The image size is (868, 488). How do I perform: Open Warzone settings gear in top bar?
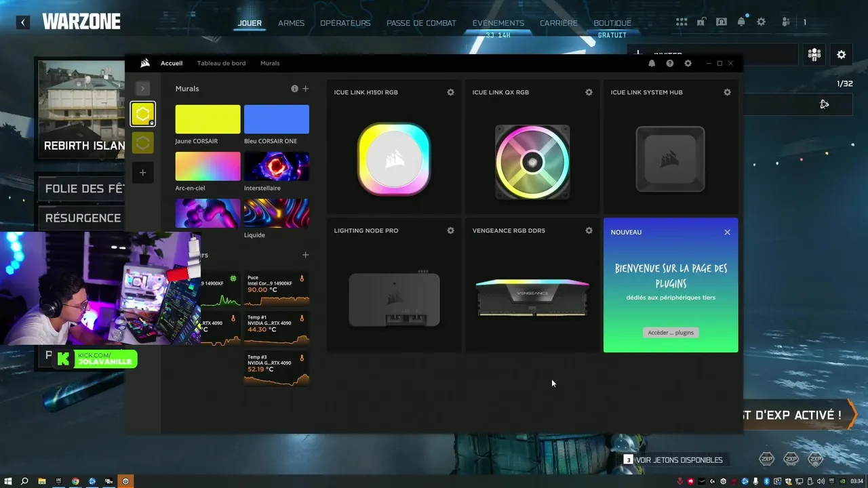click(x=761, y=22)
